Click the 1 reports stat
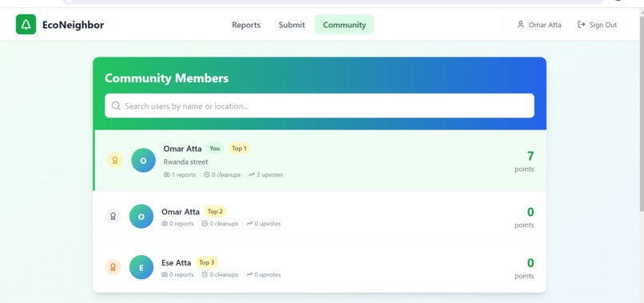The height and width of the screenshot is (303, 644). (x=180, y=175)
